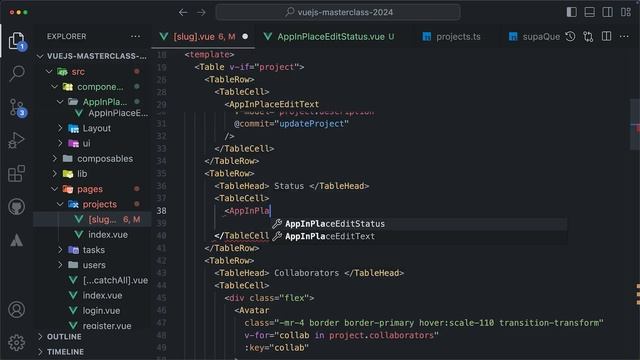Viewport: 640px width, 360px height.
Task: Switch to the AppInPlaceEditStatus.vue tab
Action: click(x=329, y=36)
